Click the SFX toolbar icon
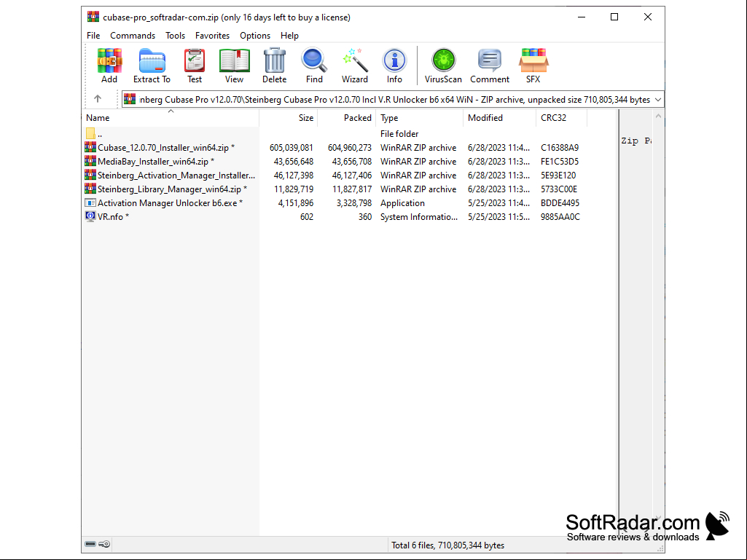 click(x=533, y=60)
